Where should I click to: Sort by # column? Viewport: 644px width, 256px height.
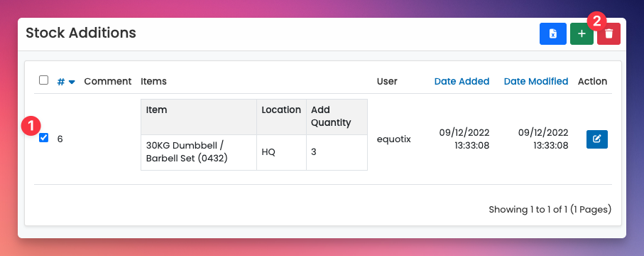(66, 82)
